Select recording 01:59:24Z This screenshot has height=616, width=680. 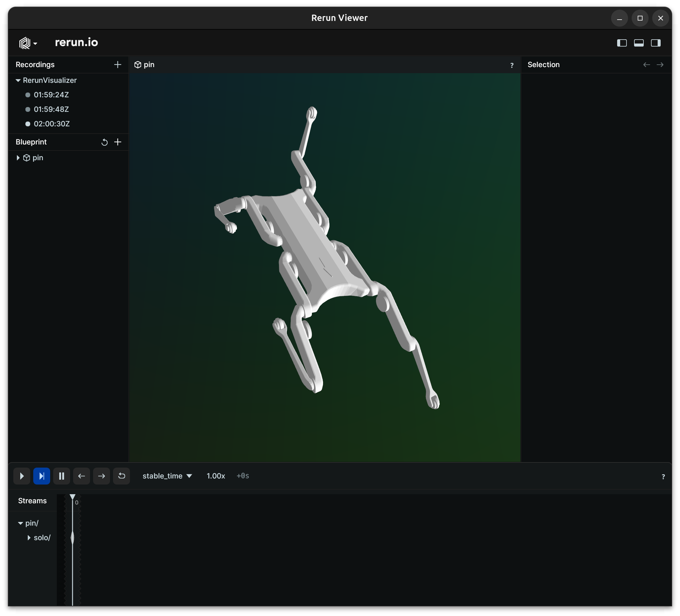51,95
